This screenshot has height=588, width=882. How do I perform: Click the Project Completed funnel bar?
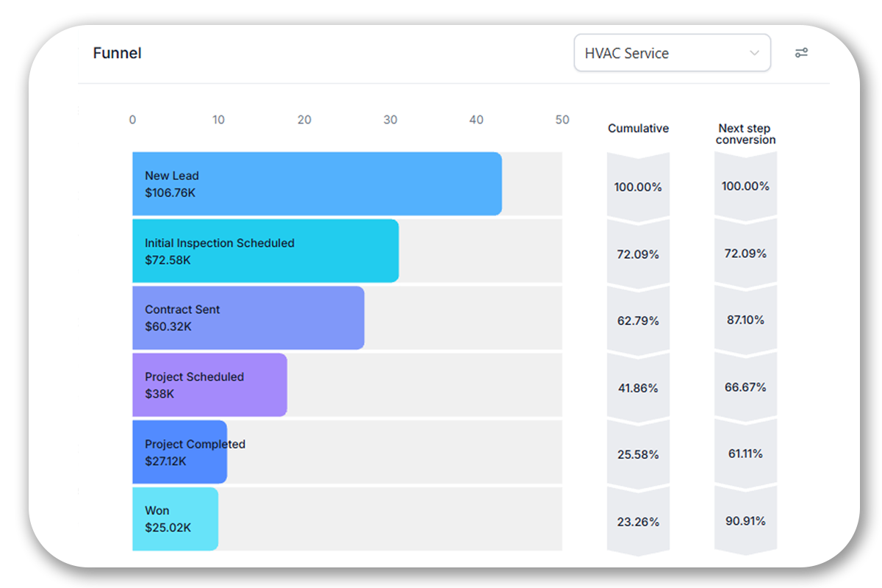click(179, 452)
